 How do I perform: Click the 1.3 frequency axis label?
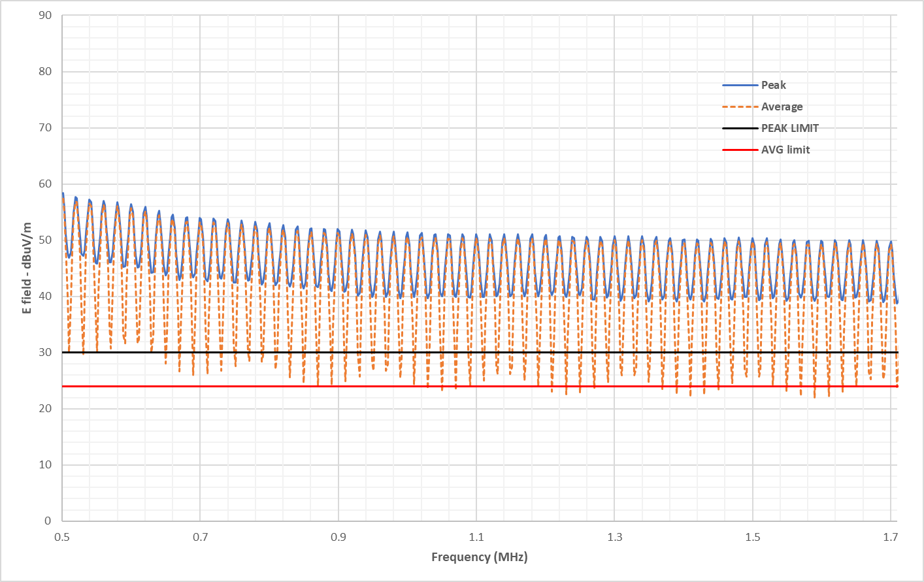coord(615,537)
